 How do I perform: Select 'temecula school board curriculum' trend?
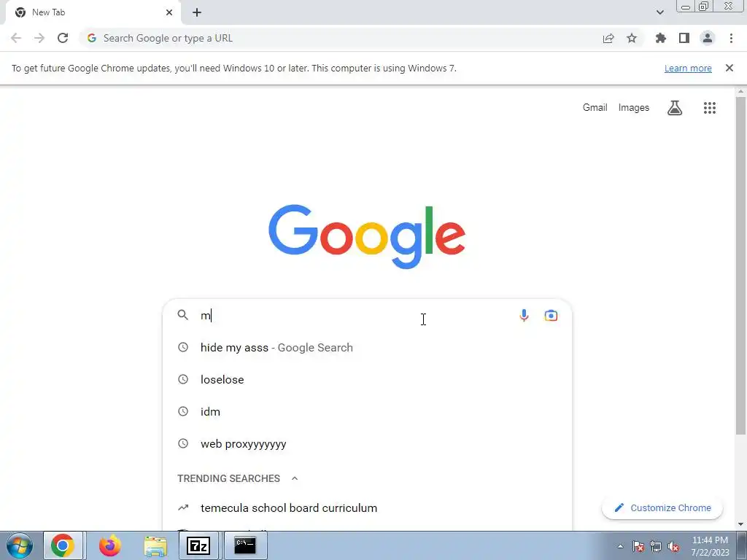[367, 507]
